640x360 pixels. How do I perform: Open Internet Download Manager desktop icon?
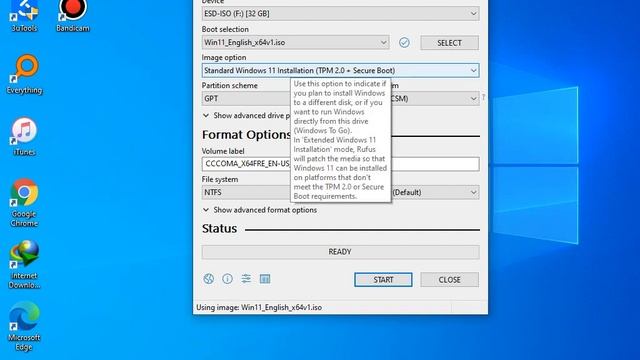click(x=24, y=264)
